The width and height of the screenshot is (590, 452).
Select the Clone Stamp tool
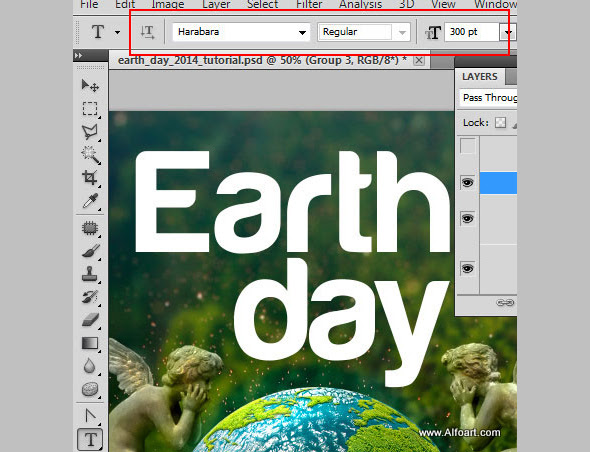[90, 274]
